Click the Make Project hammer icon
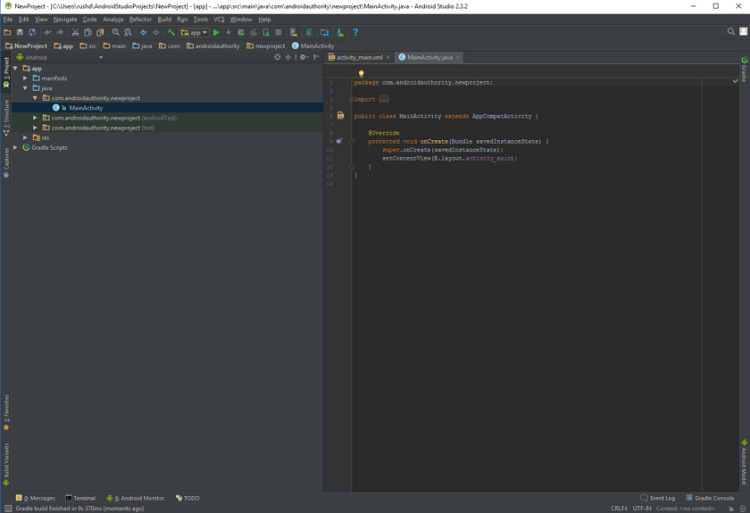Viewport: 750px width, 513px height. (171, 32)
